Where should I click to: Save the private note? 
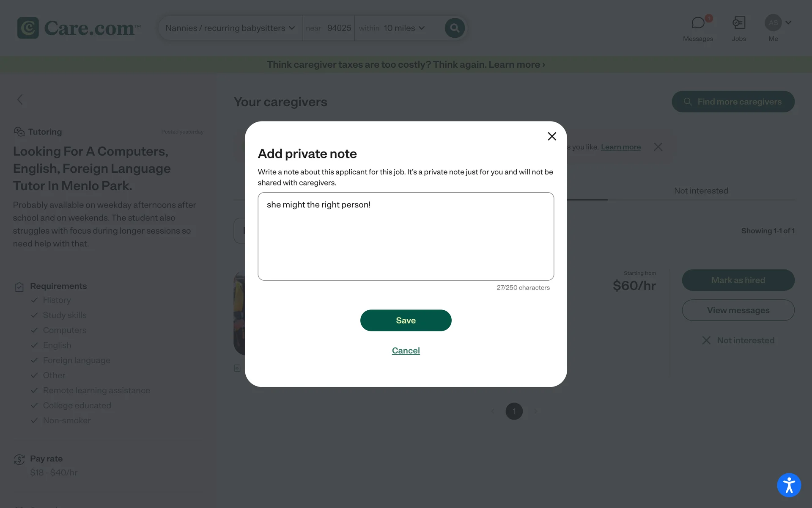[406, 320]
